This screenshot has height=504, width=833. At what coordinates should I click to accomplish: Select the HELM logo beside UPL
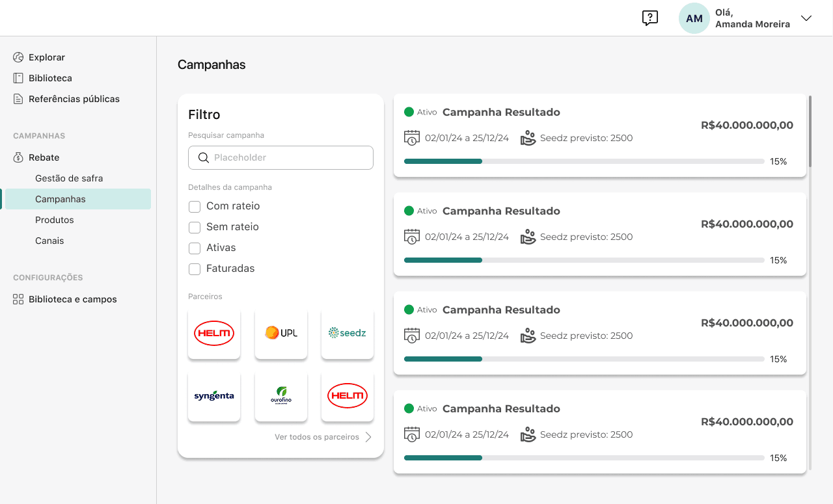[214, 333]
